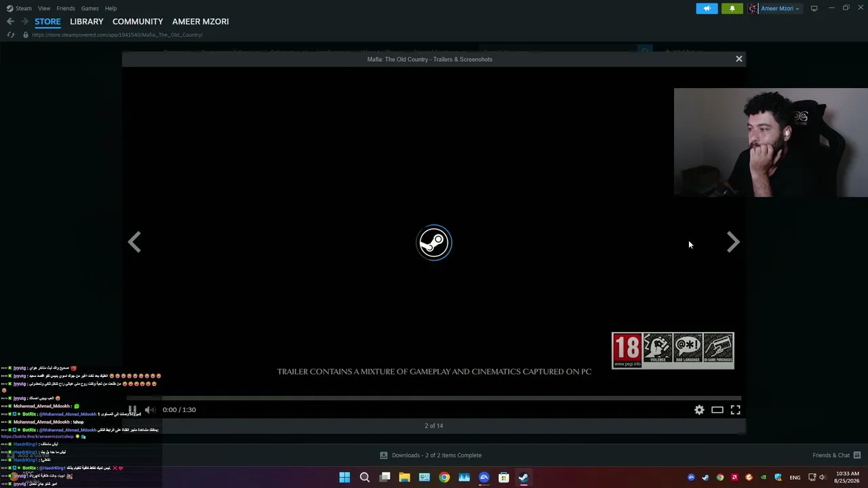Screen dimensions: 868x488
Task: Open the system volume tray icon
Action: (x=823, y=477)
